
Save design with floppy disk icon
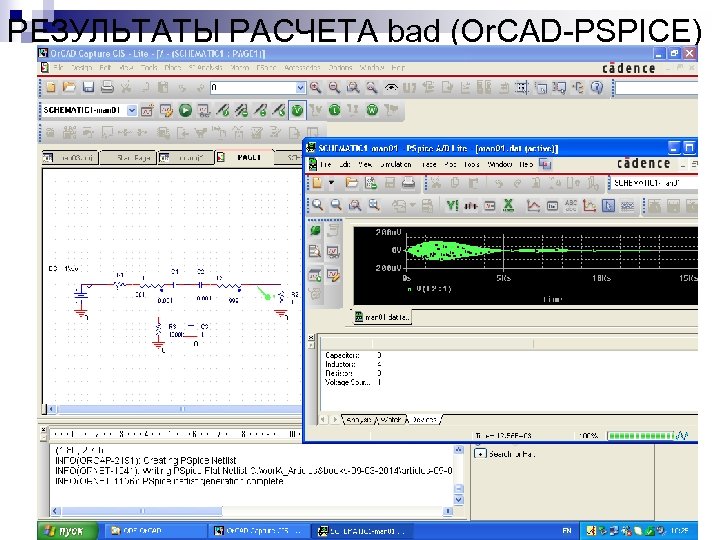88,87
